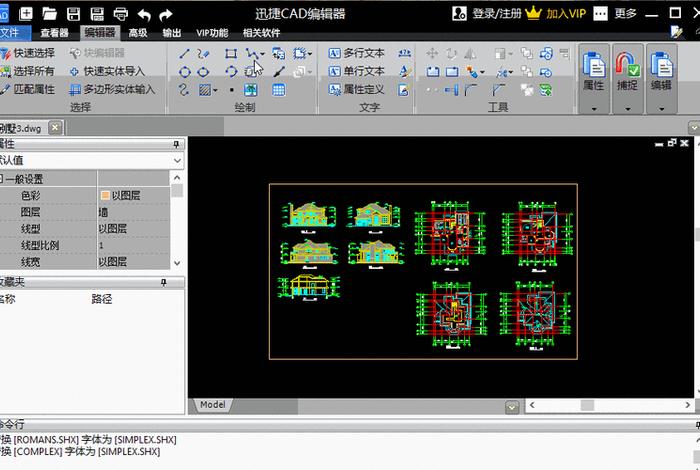Viewport: 700px width, 470px height.
Task: Click the fillet corner tool icon
Action: coord(470,90)
